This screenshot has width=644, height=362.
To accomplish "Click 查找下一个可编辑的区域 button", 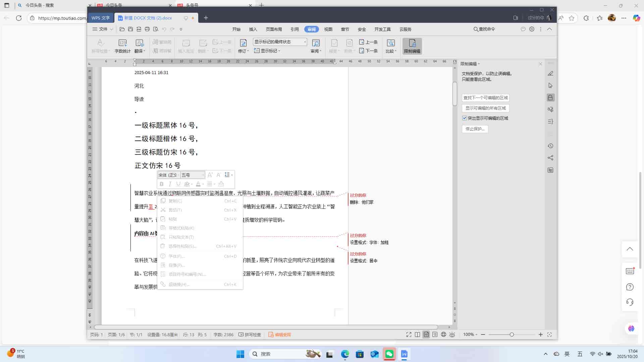I will click(485, 98).
